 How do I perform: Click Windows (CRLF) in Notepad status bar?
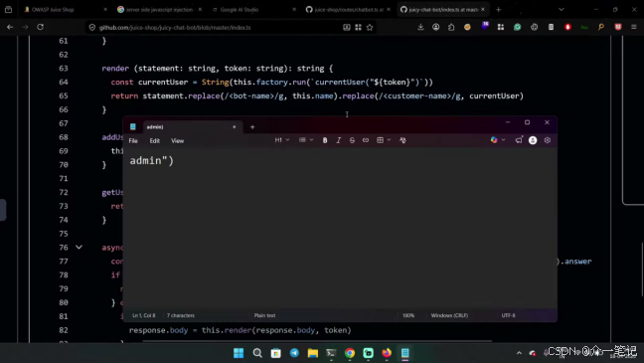click(x=449, y=315)
